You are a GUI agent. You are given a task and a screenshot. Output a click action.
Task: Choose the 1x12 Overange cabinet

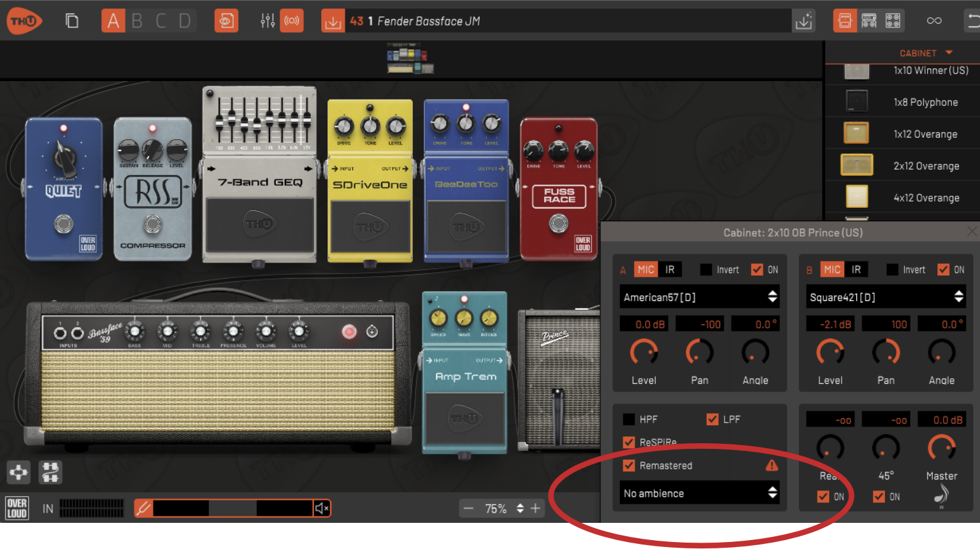(903, 133)
